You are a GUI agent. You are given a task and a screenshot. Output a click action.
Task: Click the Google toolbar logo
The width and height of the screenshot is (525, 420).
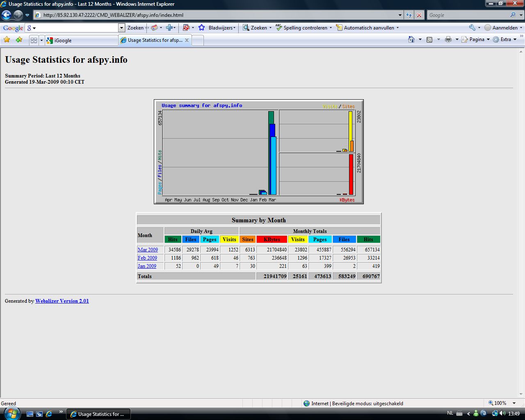pyautogui.click(x=13, y=28)
